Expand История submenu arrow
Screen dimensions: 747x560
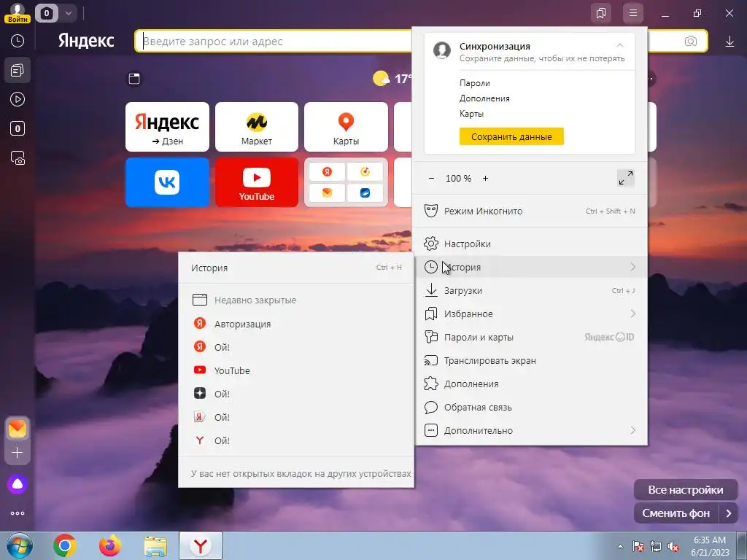[x=632, y=267]
